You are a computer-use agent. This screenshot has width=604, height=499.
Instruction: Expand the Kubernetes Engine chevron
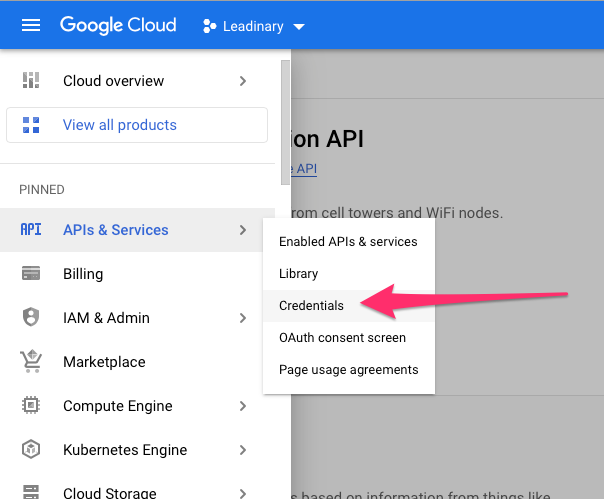(242, 450)
